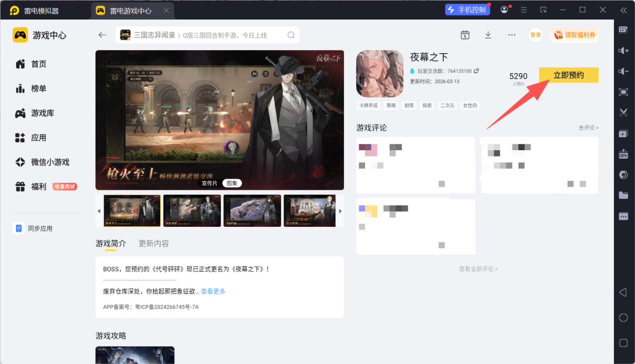635x364 pixels.
Task: Open the game guide thumbnail under 游戏攻略
Action: click(135, 355)
